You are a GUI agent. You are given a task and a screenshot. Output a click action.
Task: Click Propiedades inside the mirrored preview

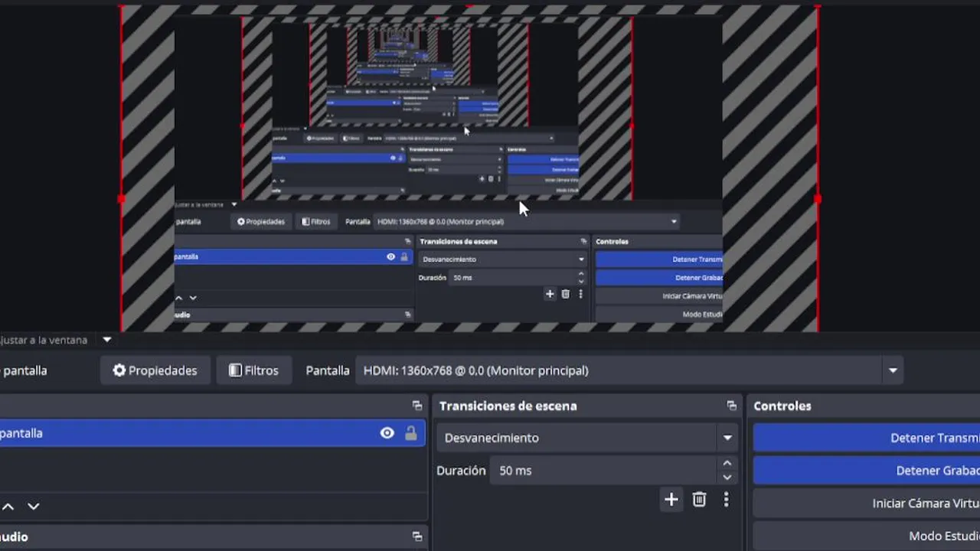[x=261, y=222]
